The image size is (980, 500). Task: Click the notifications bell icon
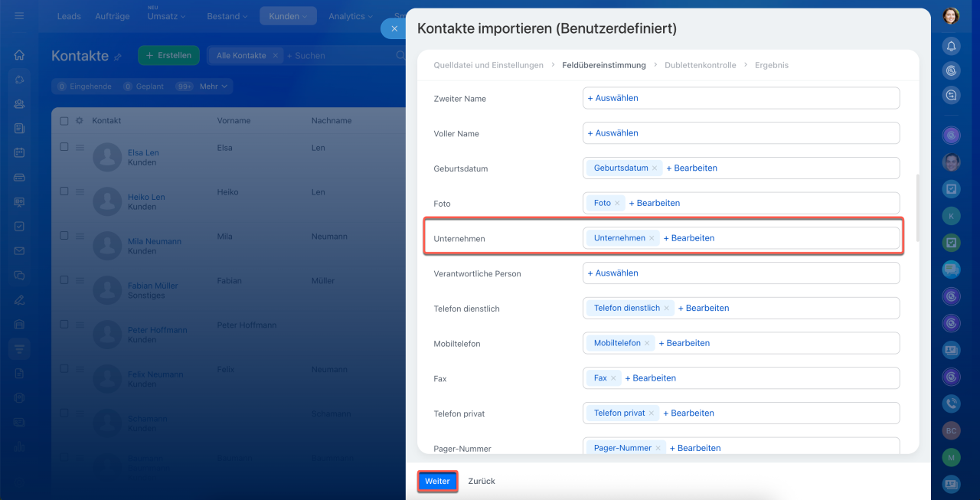tap(951, 46)
